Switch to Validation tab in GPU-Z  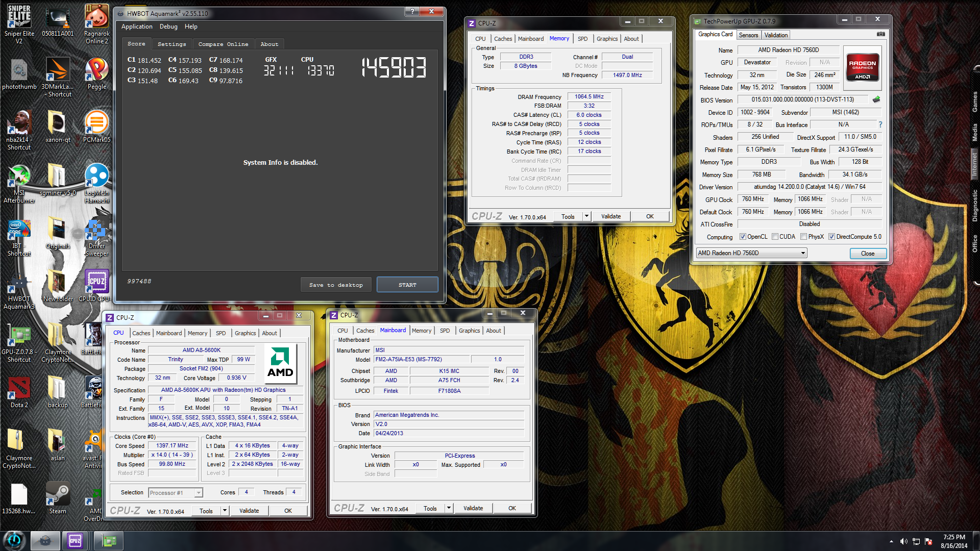coord(776,35)
